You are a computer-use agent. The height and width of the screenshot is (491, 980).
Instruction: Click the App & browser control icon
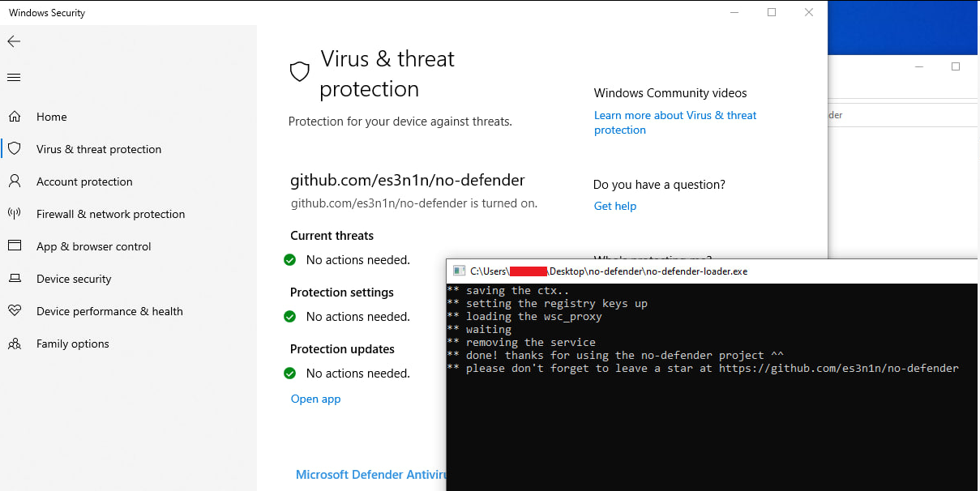(x=14, y=246)
